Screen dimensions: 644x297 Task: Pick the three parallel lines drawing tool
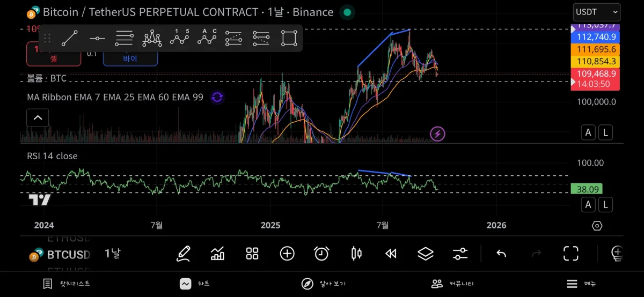125,38
